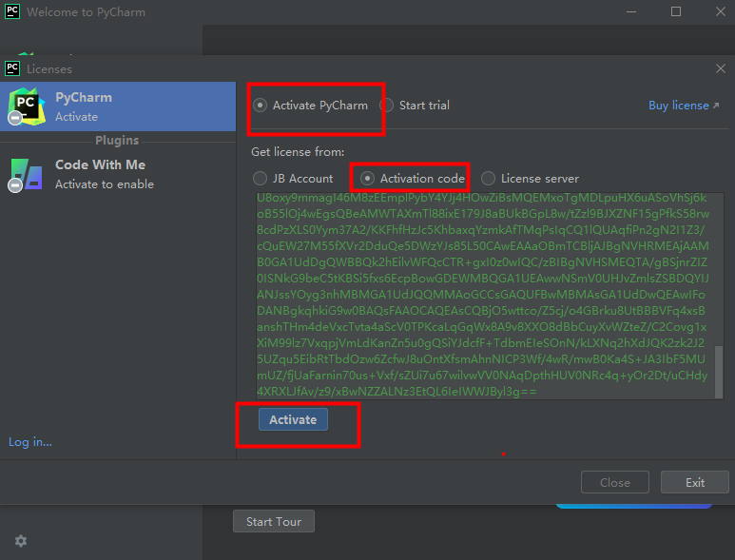Close the Licenses dialog with X
The image size is (735, 560).
(720, 68)
